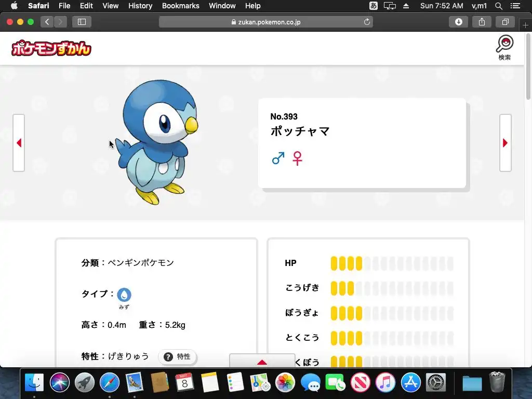This screenshot has width=532, height=399.
Task: Open the display mirroring menu bar icon
Action: coord(390,6)
